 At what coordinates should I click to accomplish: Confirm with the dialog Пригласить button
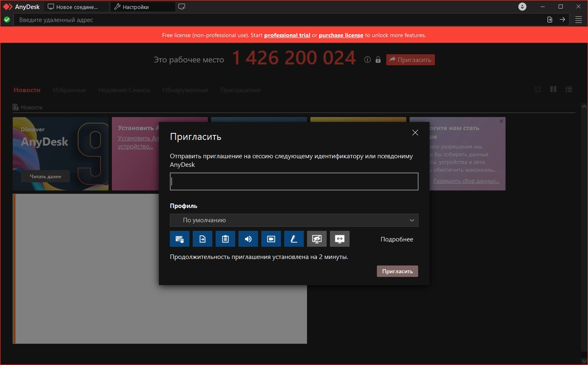[397, 271]
